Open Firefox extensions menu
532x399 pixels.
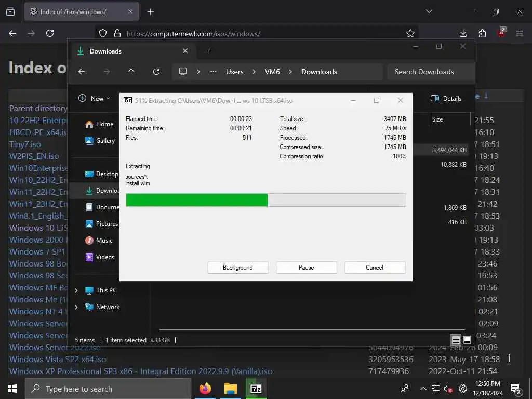[x=482, y=33]
